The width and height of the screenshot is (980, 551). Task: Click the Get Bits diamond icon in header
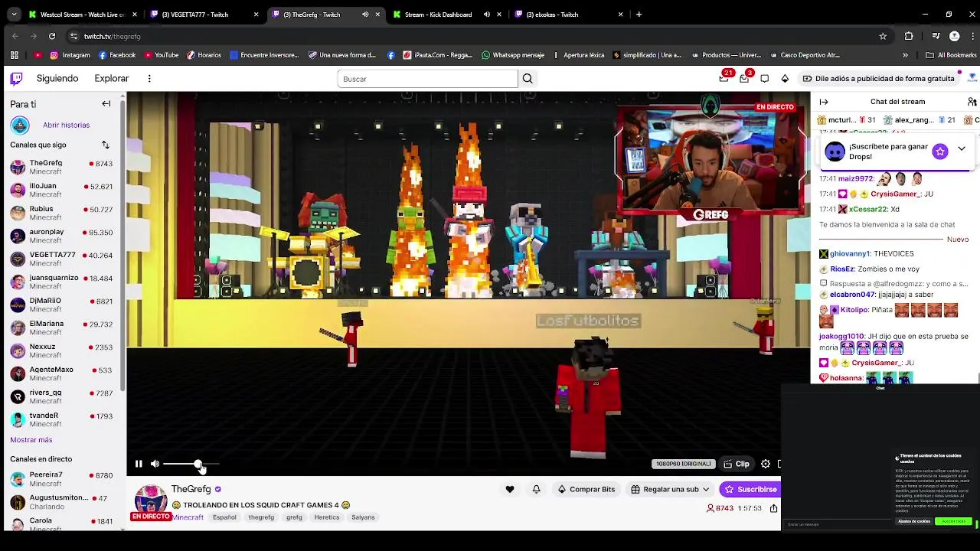coord(785,78)
